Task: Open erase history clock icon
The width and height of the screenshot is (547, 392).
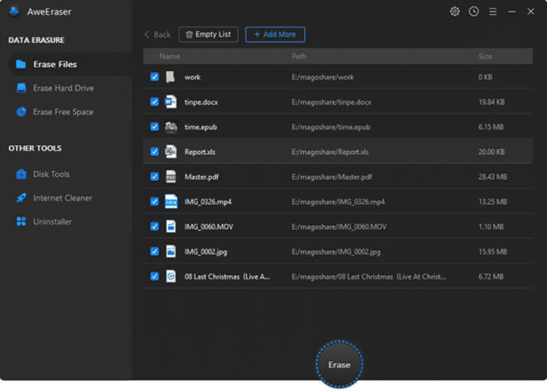Action: pos(474,11)
